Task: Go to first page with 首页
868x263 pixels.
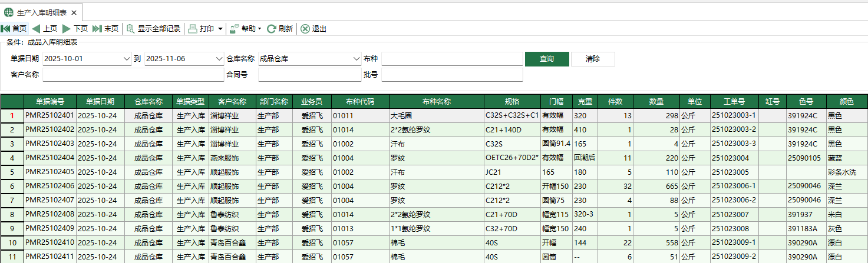Action: 14,28
